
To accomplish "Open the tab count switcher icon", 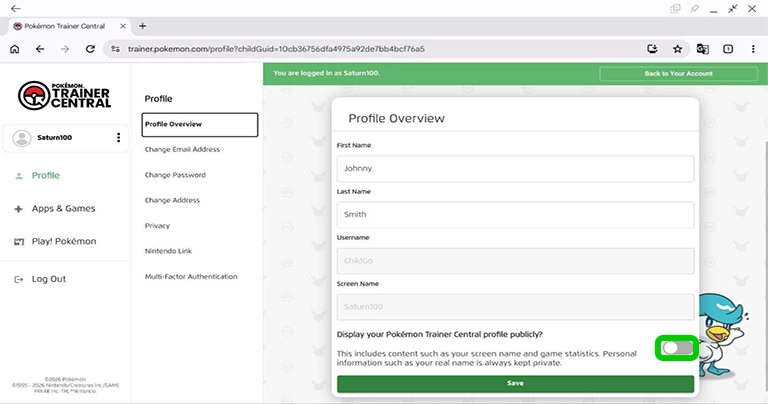I will [x=728, y=49].
